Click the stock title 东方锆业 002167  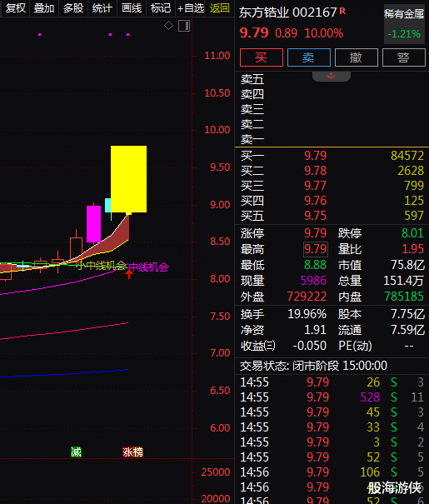pos(288,12)
